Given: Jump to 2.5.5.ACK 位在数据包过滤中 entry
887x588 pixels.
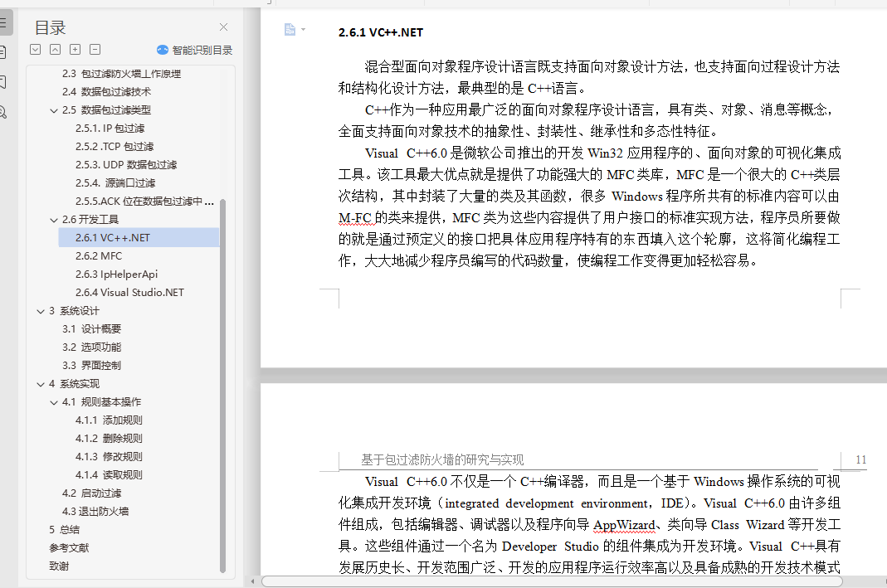Looking at the screenshot, I should (144, 202).
